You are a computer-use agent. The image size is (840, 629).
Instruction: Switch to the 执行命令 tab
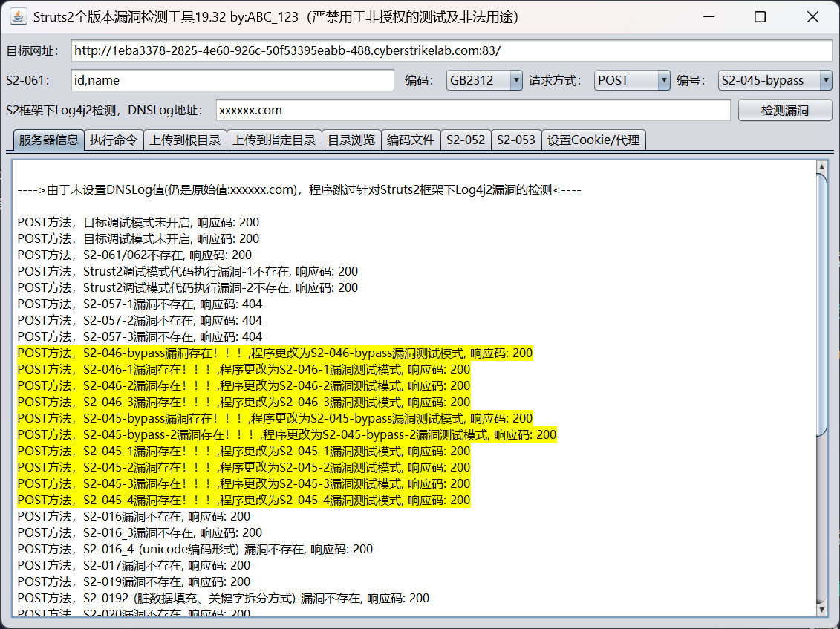(113, 140)
